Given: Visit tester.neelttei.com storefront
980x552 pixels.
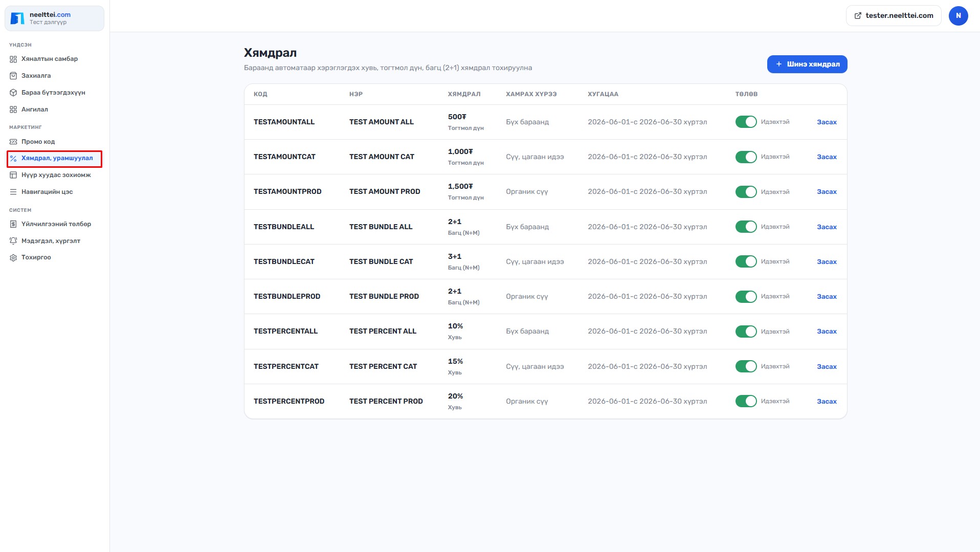Looking at the screenshot, I should pos(894,16).
